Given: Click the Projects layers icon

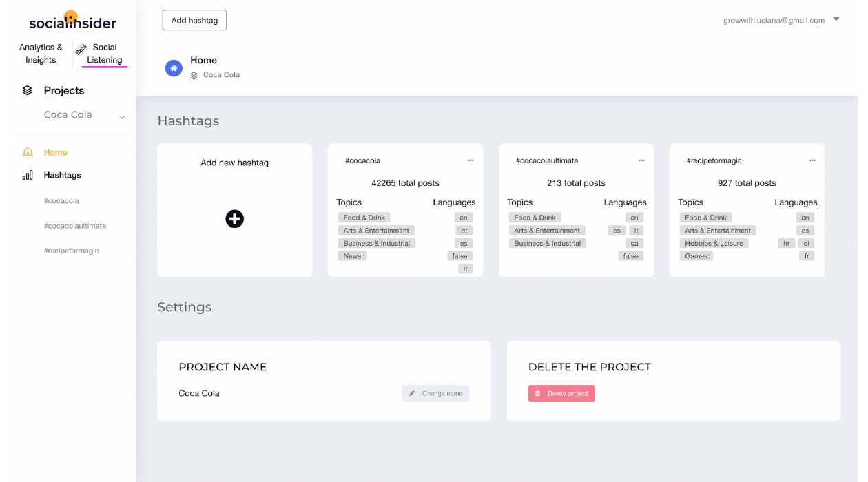Looking at the screenshot, I should (x=28, y=90).
